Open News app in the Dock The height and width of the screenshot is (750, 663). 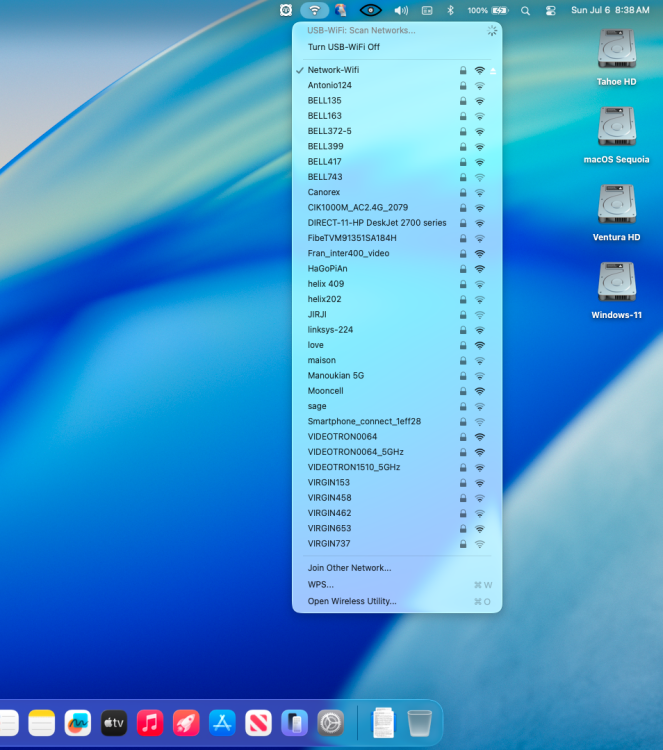[x=258, y=723]
